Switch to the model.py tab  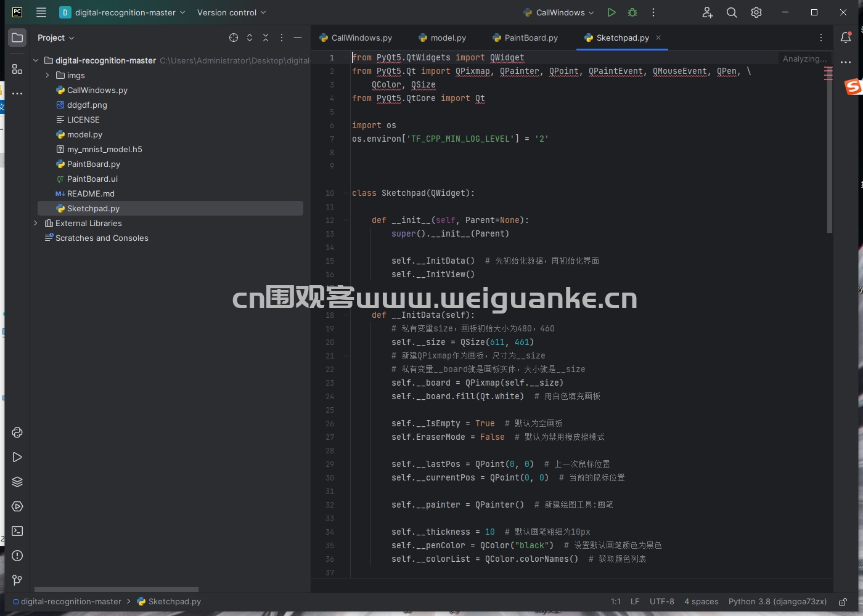click(442, 38)
